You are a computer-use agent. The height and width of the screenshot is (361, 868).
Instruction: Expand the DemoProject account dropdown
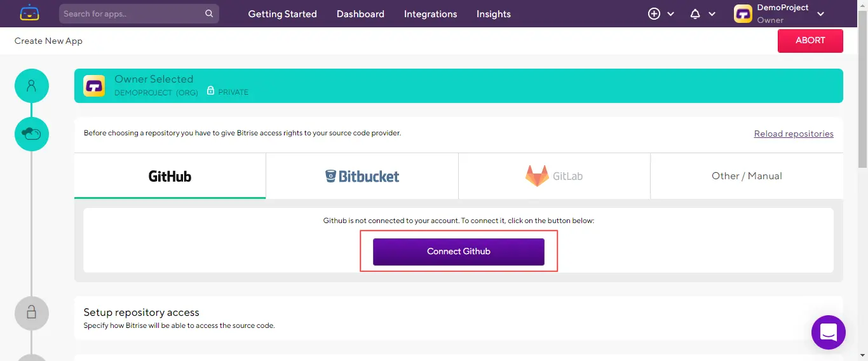[820, 14]
